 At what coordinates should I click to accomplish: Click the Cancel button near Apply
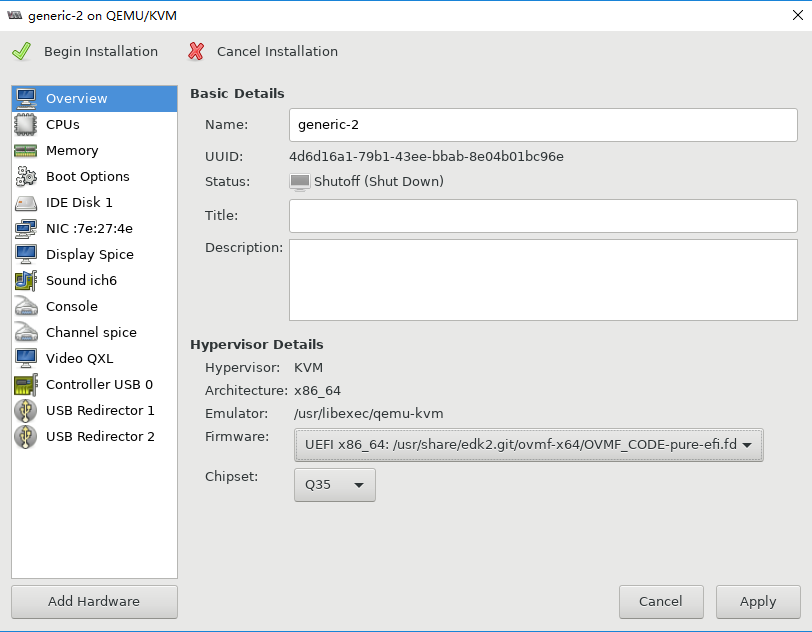661,601
